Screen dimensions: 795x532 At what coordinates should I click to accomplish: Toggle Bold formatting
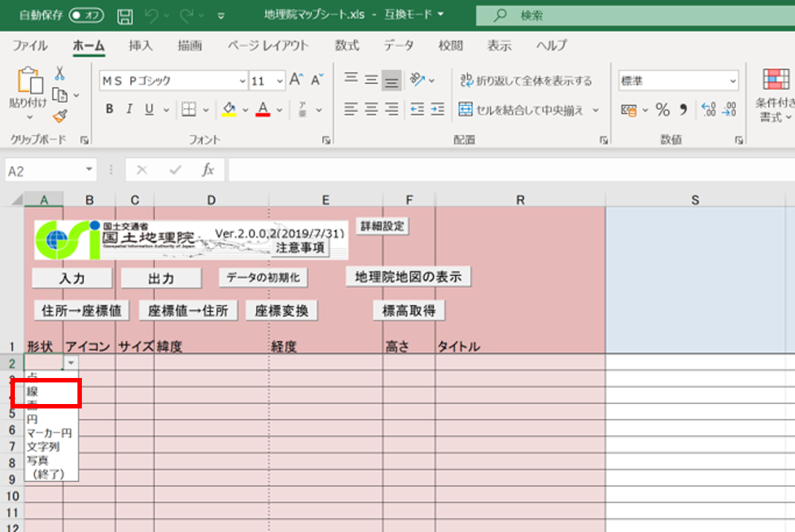[x=109, y=109]
